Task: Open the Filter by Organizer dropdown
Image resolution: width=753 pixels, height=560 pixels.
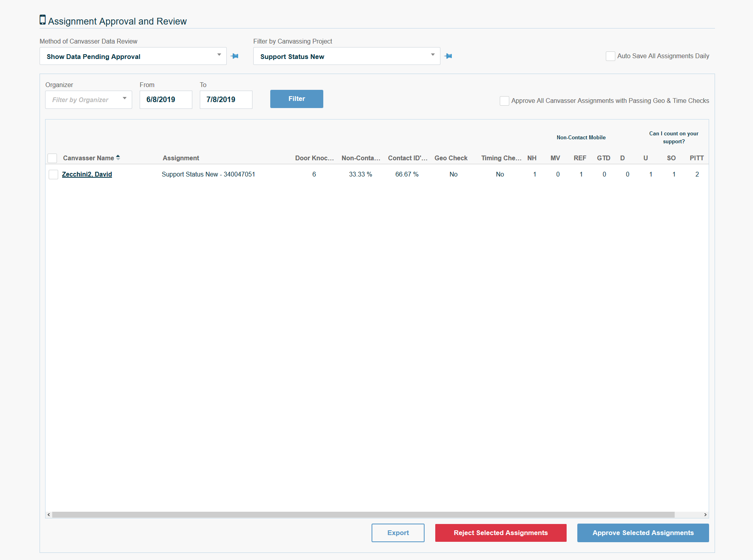Action: [89, 100]
